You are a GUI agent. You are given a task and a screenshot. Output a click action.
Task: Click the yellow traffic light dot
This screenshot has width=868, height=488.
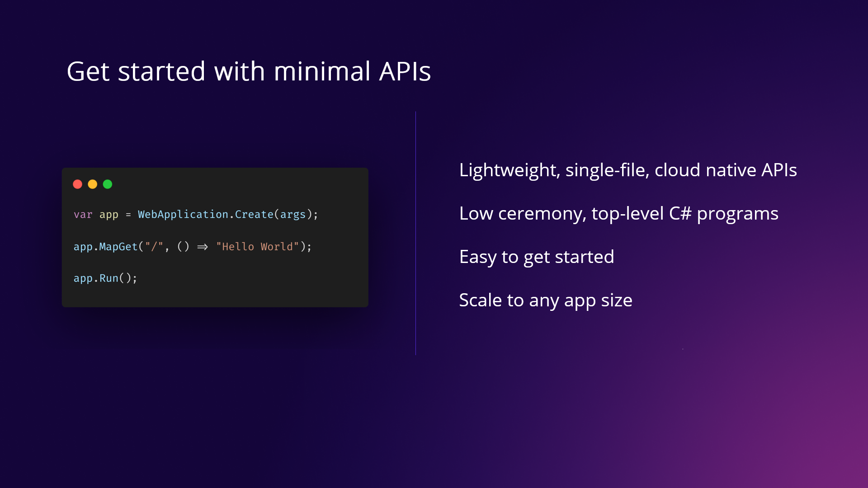coord(92,184)
